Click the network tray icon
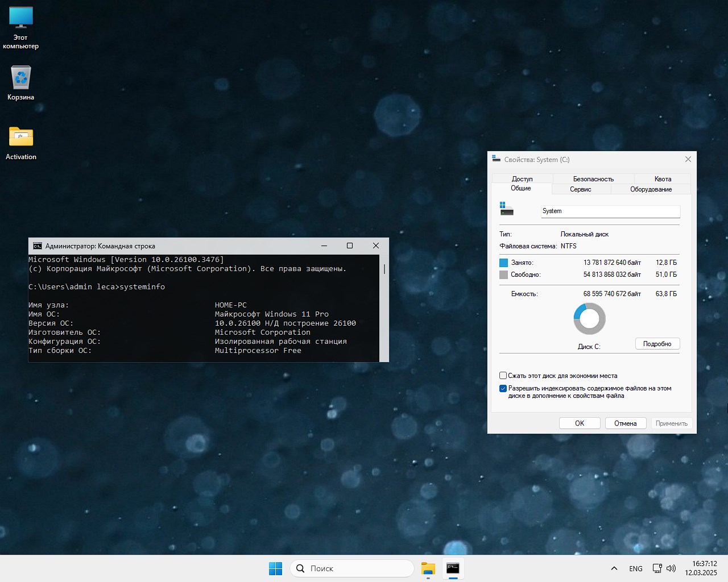The image size is (728, 582). (x=657, y=568)
